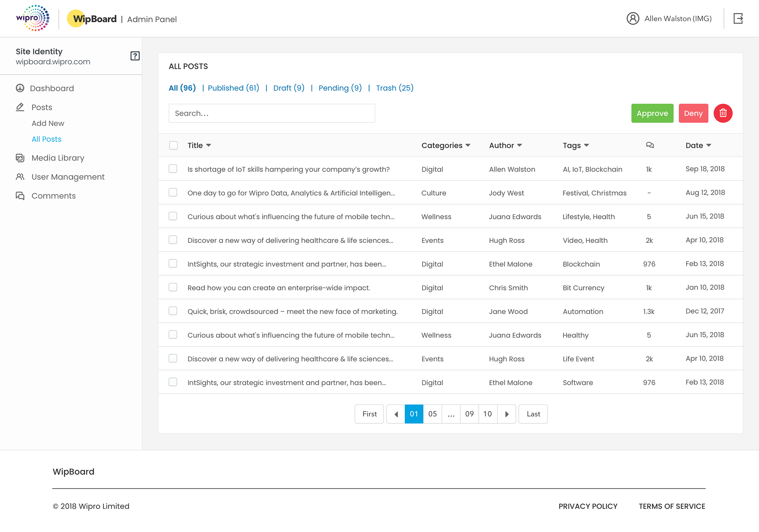Go to next page arrow
This screenshot has width=759, height=532.
point(507,414)
